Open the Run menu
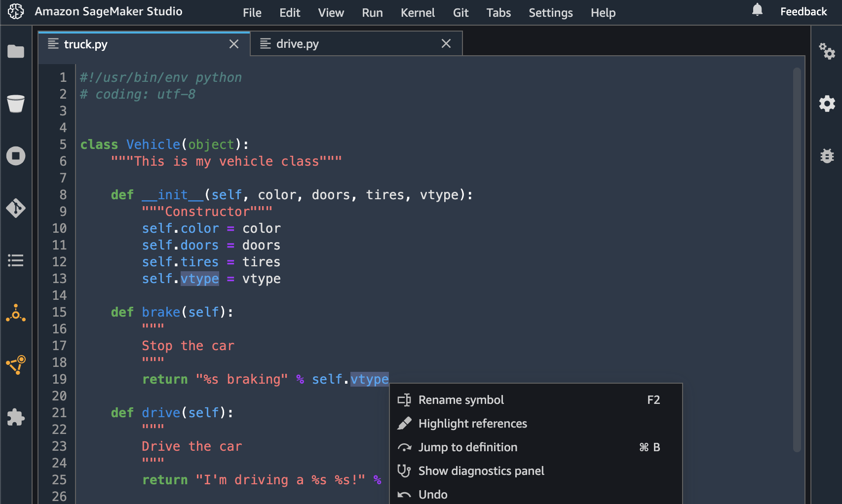Viewport: 842px width, 504px height. pos(372,13)
